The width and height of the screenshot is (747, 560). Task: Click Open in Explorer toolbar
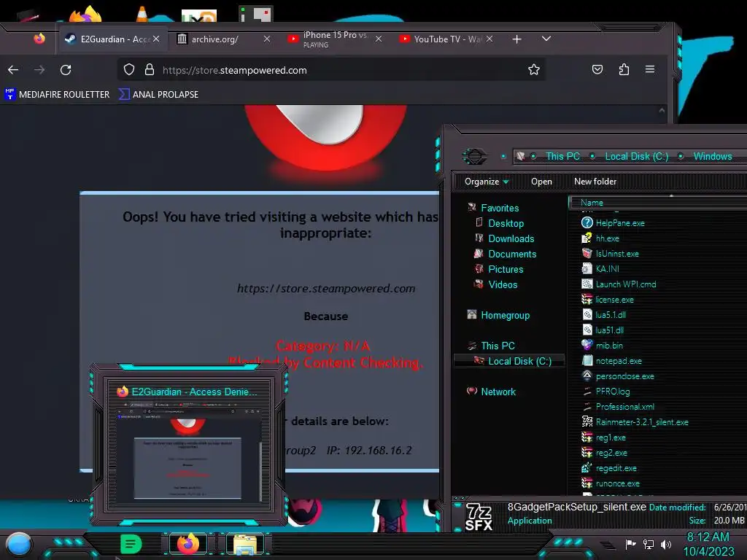542,182
